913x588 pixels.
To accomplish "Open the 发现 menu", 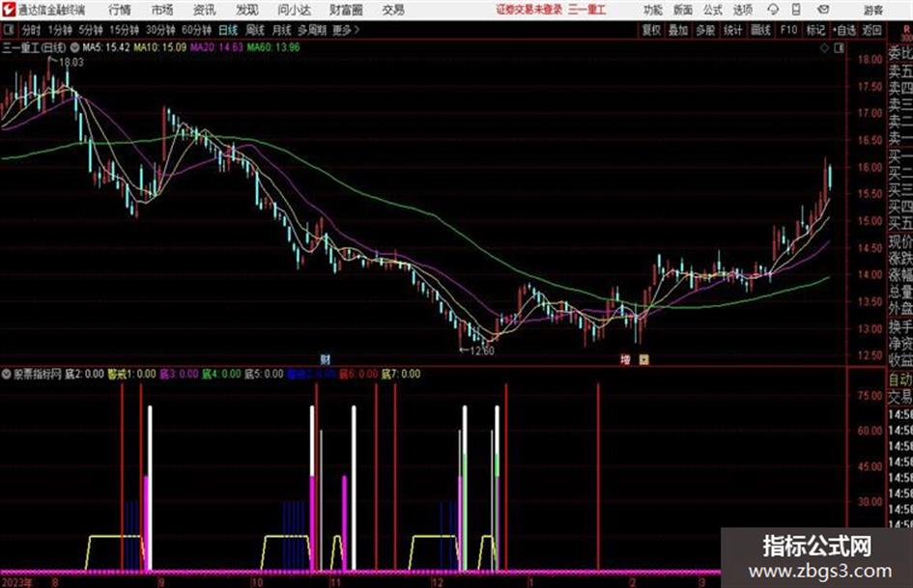I will point(247,10).
